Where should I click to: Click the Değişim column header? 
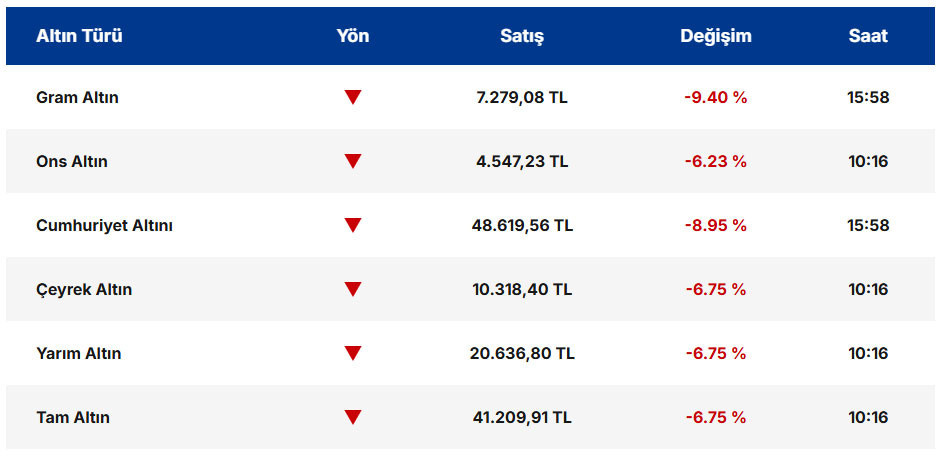(x=715, y=36)
